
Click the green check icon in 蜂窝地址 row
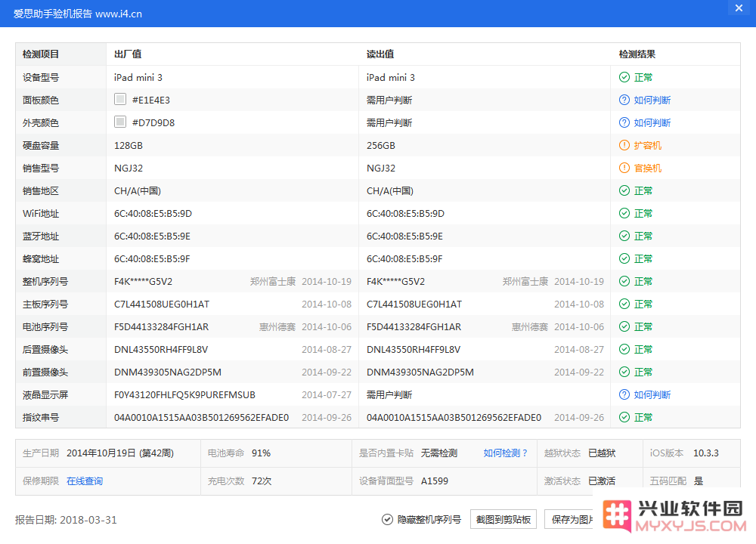[624, 258]
